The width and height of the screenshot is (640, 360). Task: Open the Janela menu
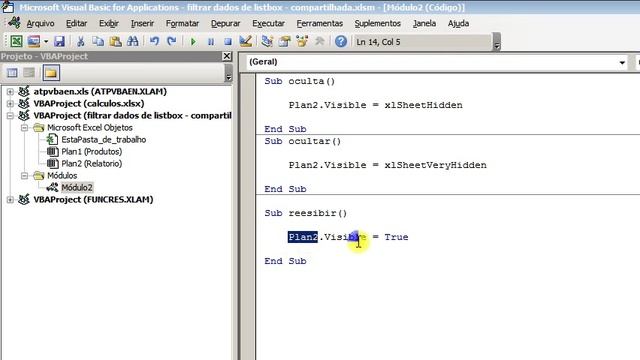pyautogui.click(x=424, y=23)
